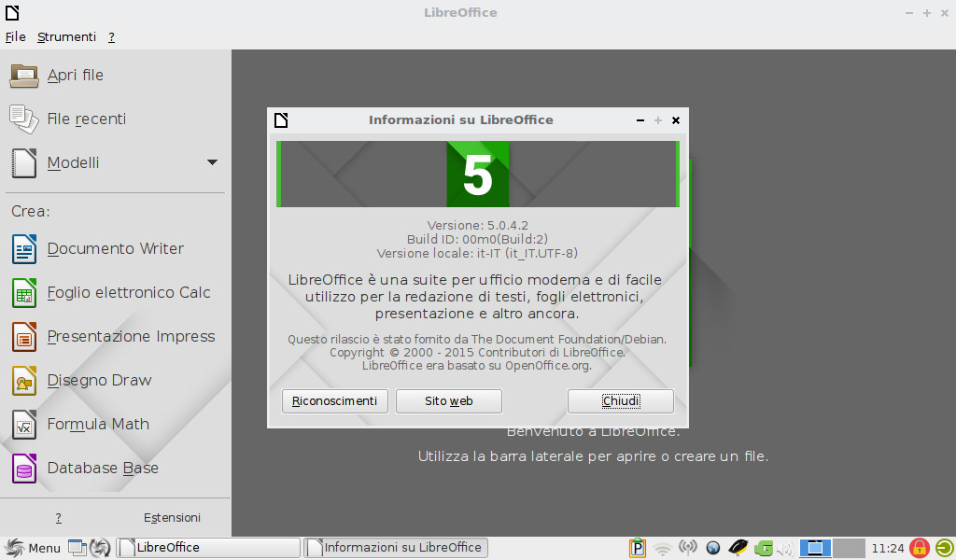956x560 pixels.
Task: Select the Documento Writer label
Action: 115,248
